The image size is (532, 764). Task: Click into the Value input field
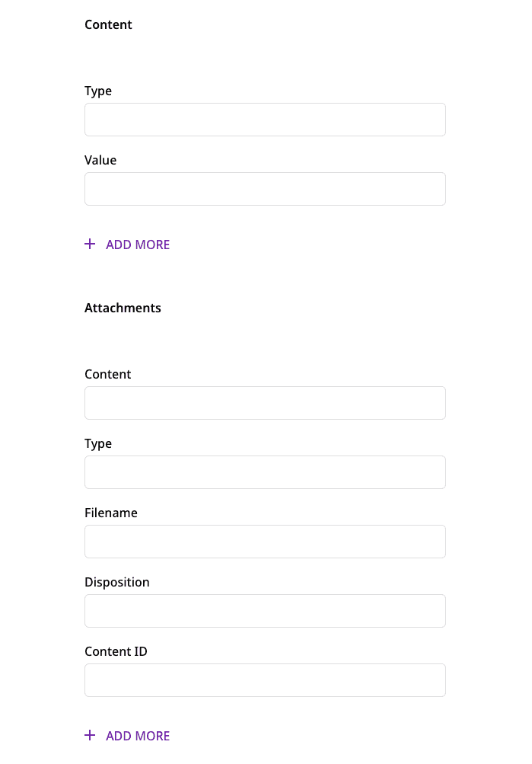[265, 189]
